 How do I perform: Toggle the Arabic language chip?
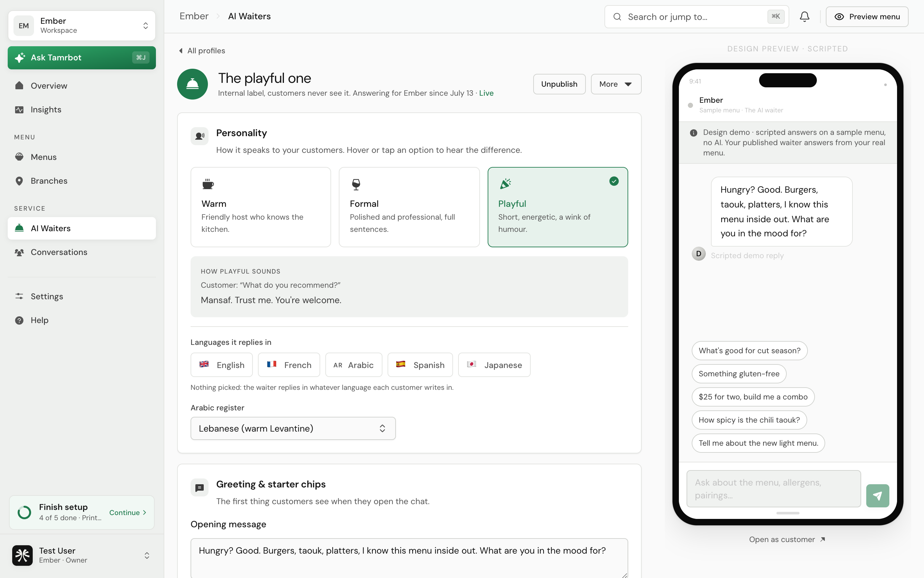[354, 365]
